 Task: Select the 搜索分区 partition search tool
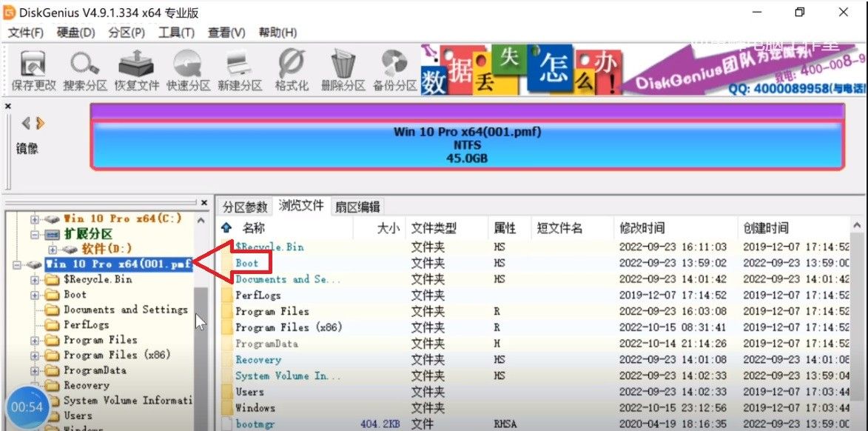[x=84, y=65]
